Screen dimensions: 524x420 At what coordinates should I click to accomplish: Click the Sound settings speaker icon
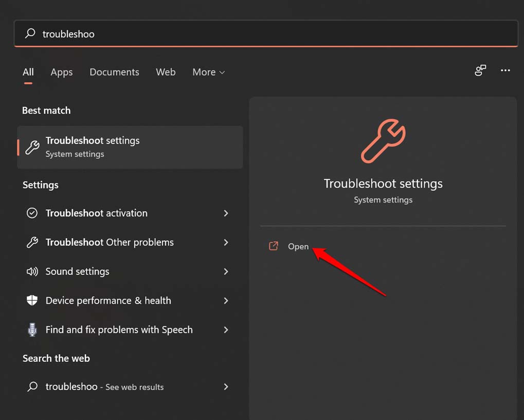(x=32, y=271)
